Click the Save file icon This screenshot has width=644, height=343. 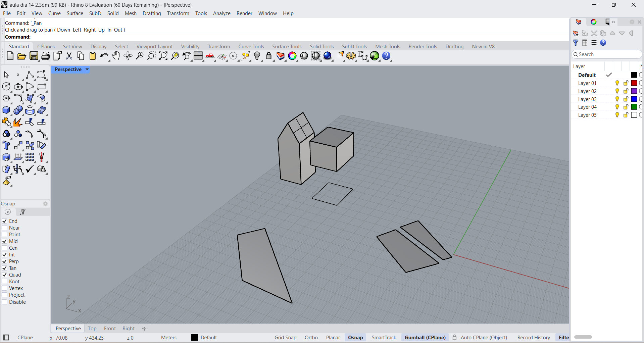(34, 56)
